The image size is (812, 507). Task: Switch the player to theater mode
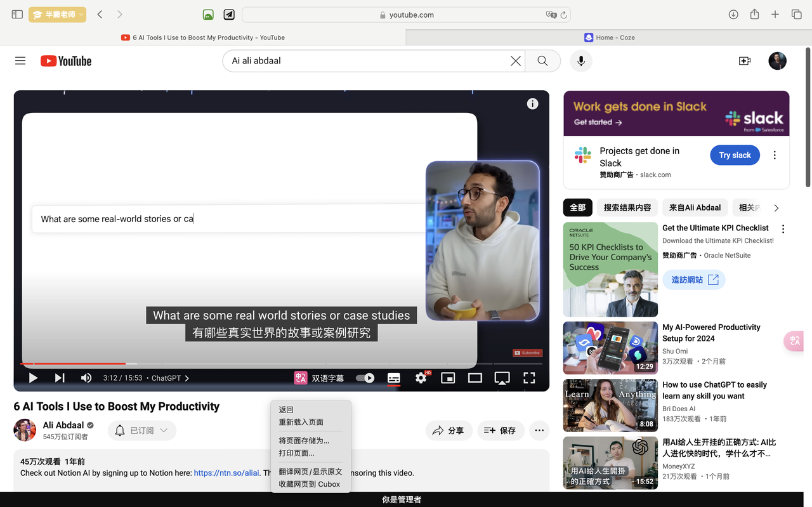pyautogui.click(x=475, y=378)
